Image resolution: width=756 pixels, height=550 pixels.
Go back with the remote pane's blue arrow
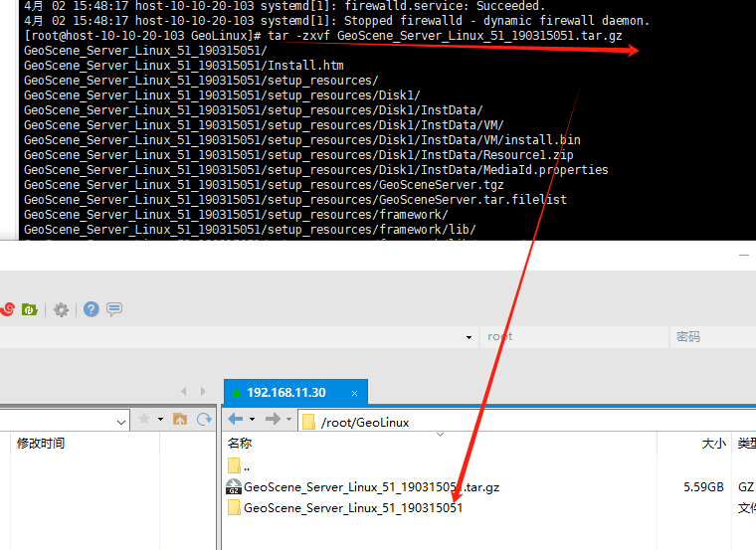[x=236, y=419]
